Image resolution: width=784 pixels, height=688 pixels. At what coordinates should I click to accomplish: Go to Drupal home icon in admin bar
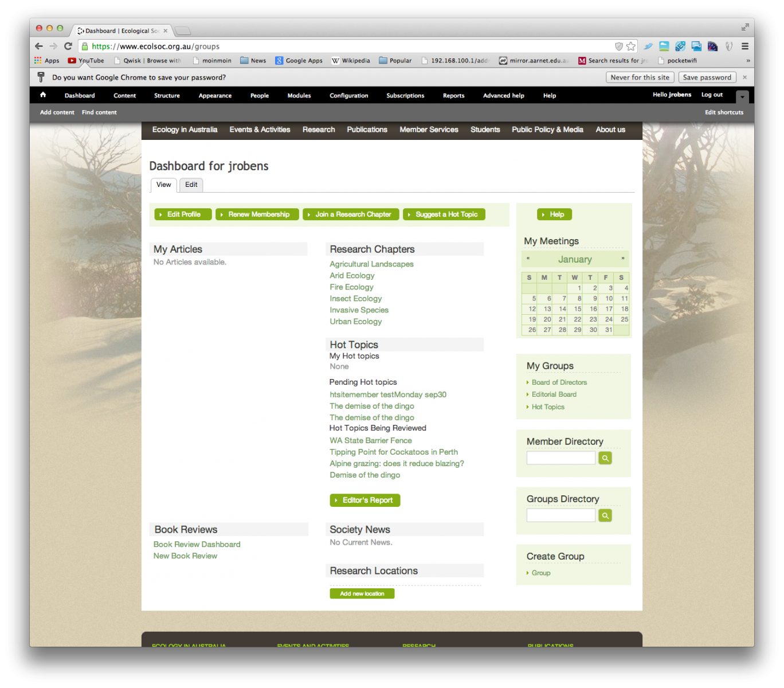(43, 95)
